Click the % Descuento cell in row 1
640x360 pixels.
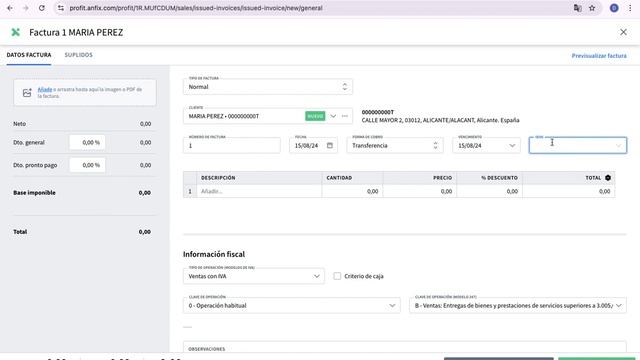tap(489, 191)
